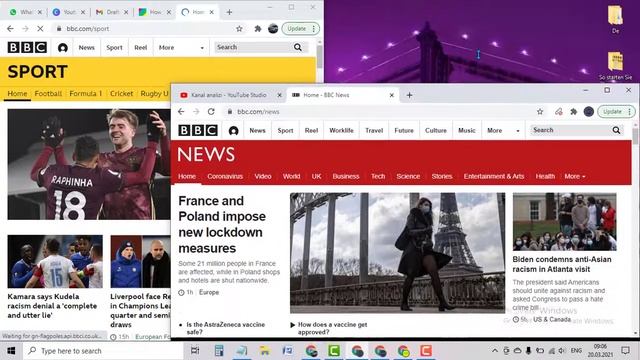640x360 pixels.
Task: Click the Biden Atlanta crowd thumbnail
Action: pos(564,222)
